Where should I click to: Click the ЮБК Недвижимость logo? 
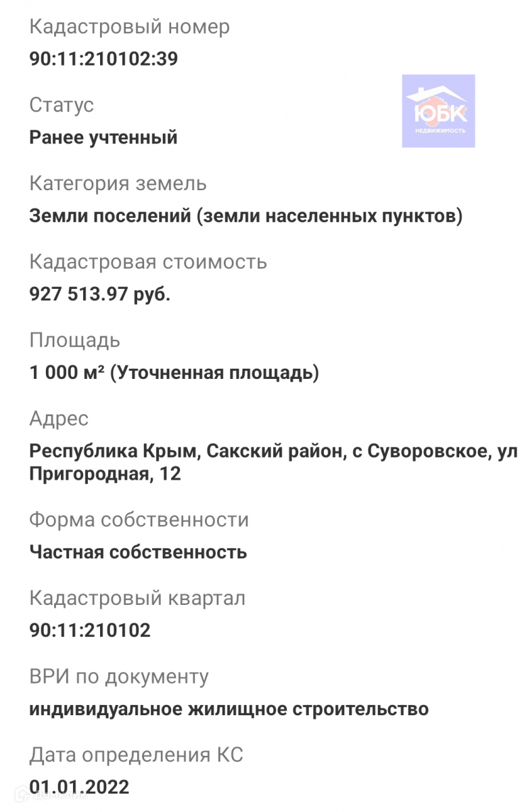click(x=438, y=111)
